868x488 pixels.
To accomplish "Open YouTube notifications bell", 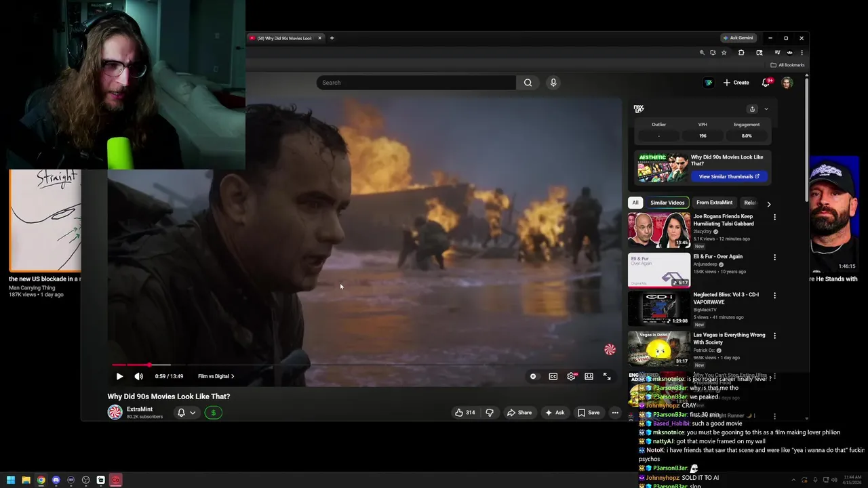I will (x=766, y=83).
